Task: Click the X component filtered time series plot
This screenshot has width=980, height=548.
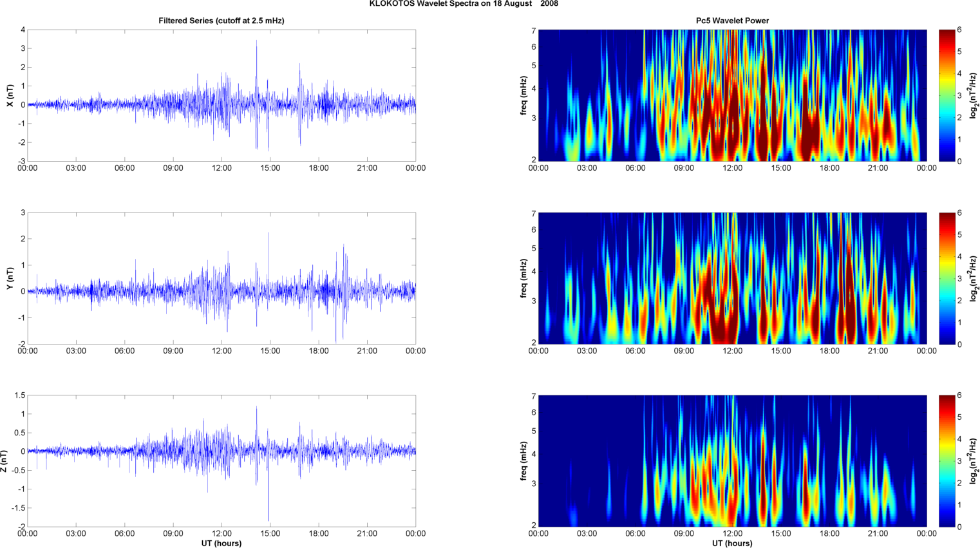Action: [x=221, y=95]
